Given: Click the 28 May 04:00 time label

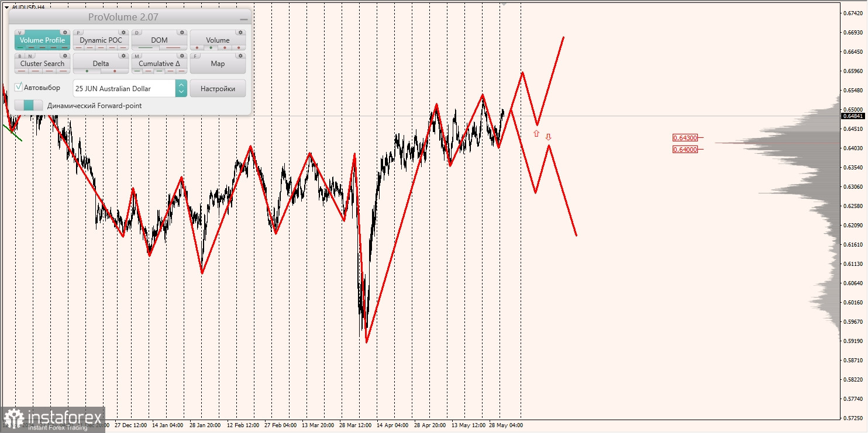Looking at the screenshot, I should (506, 425).
